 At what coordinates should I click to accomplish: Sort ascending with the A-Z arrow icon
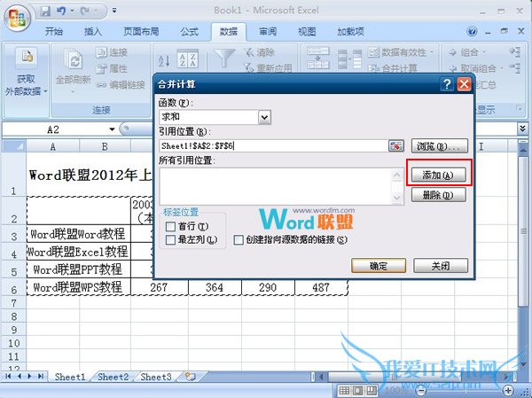(x=164, y=60)
